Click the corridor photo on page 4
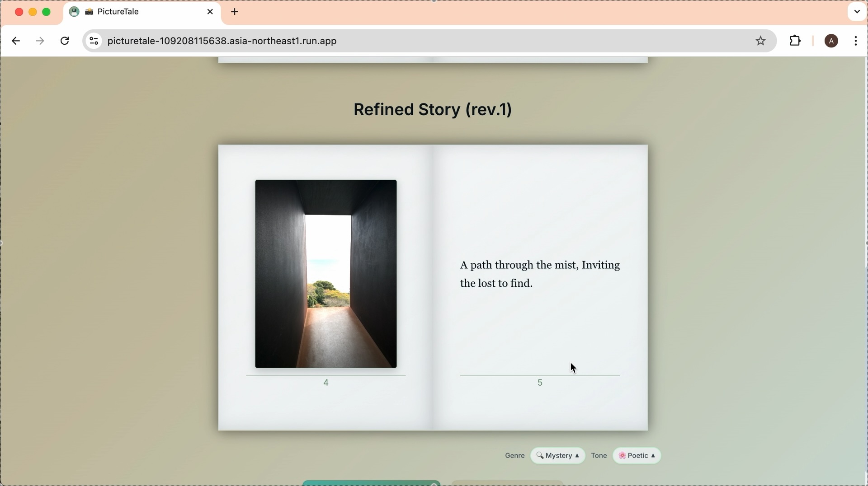This screenshot has height=486, width=868. (x=326, y=274)
